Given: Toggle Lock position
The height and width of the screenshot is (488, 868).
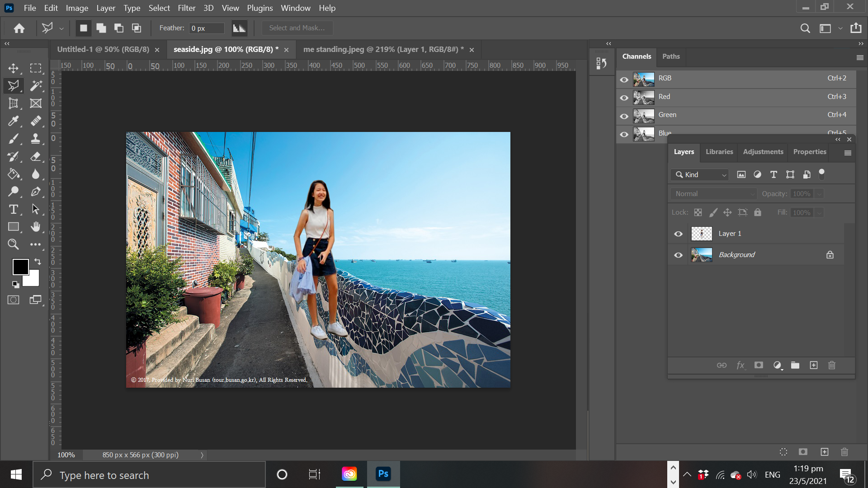Looking at the screenshot, I should point(727,212).
